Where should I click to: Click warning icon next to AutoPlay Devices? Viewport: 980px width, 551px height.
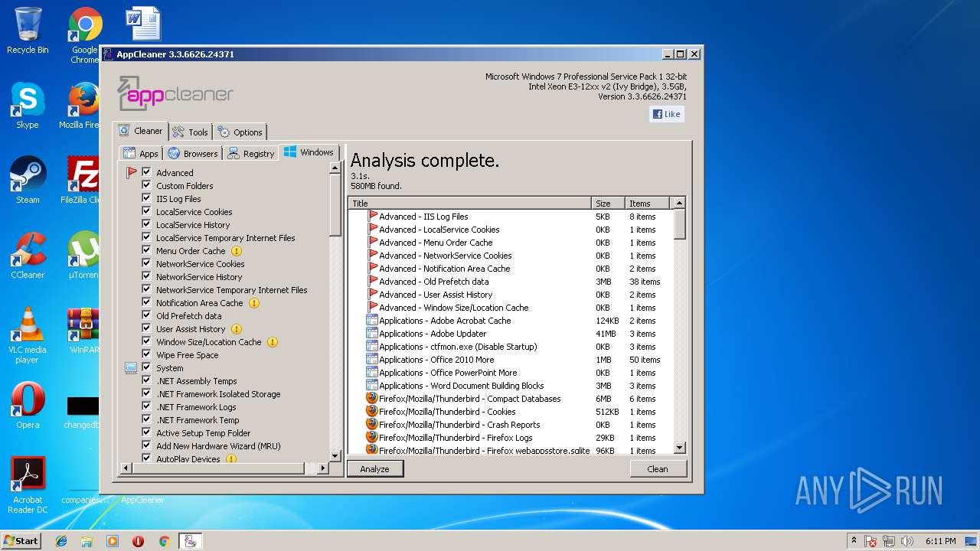(231, 459)
